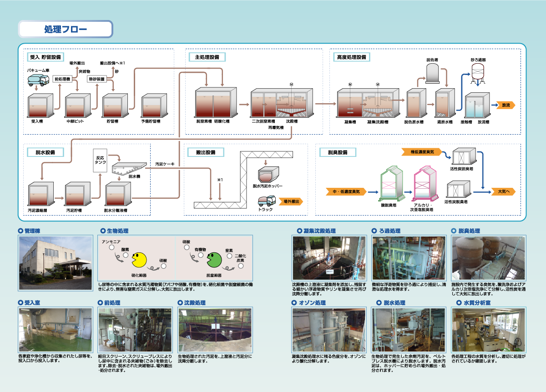Click the 脱色塔 decolorizing tower icon
The width and height of the screenshot is (546, 392).
point(432,73)
